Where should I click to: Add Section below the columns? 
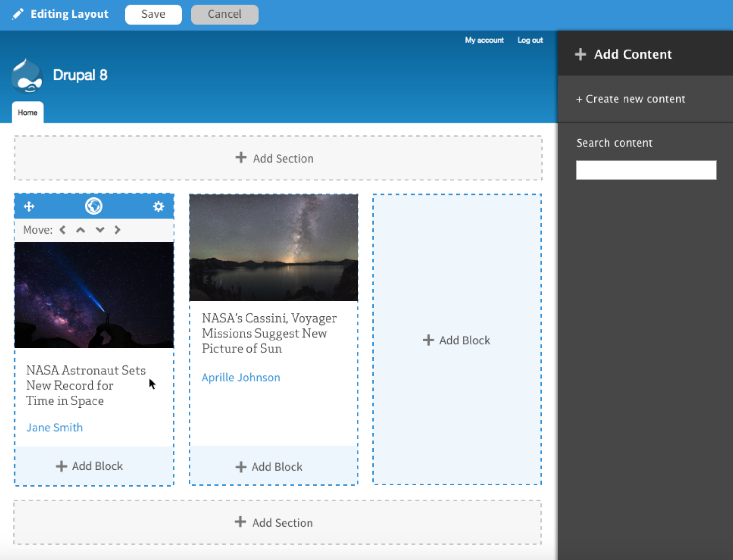[277, 522]
